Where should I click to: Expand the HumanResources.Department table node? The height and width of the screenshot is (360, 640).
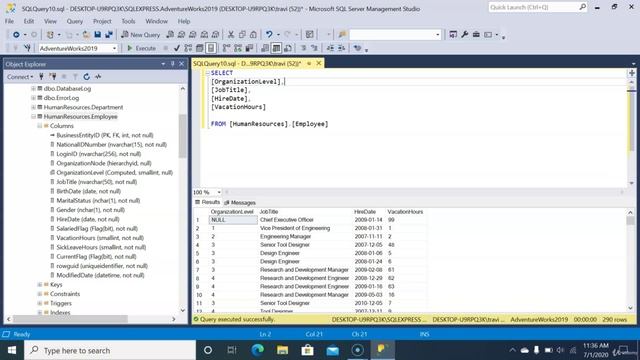[33, 107]
